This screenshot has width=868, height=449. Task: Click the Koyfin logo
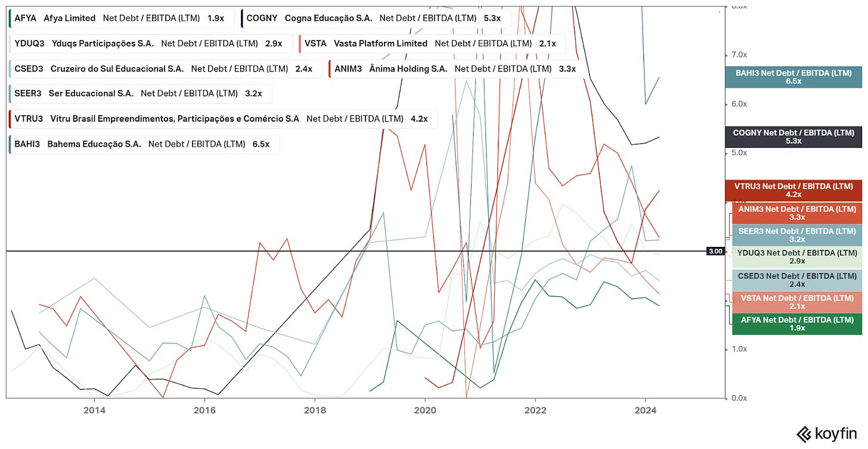[828, 433]
